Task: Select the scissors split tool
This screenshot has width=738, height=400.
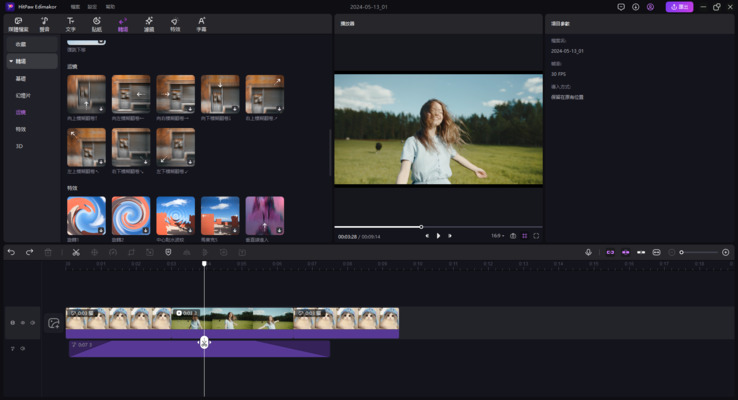Action: [x=76, y=252]
